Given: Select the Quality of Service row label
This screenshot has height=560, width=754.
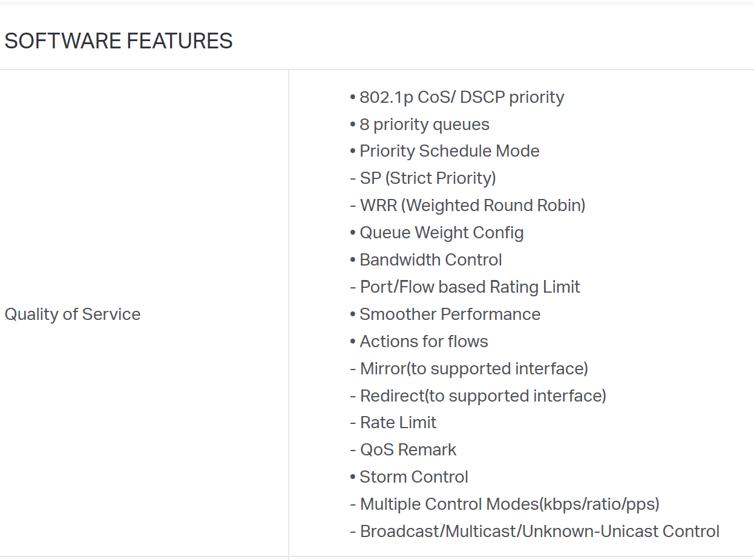Looking at the screenshot, I should point(73,314).
